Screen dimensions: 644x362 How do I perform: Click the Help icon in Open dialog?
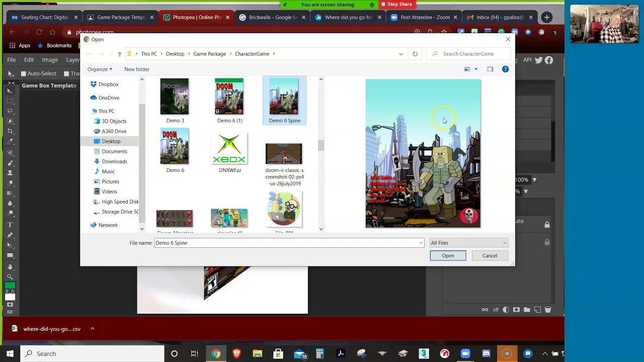click(x=505, y=69)
